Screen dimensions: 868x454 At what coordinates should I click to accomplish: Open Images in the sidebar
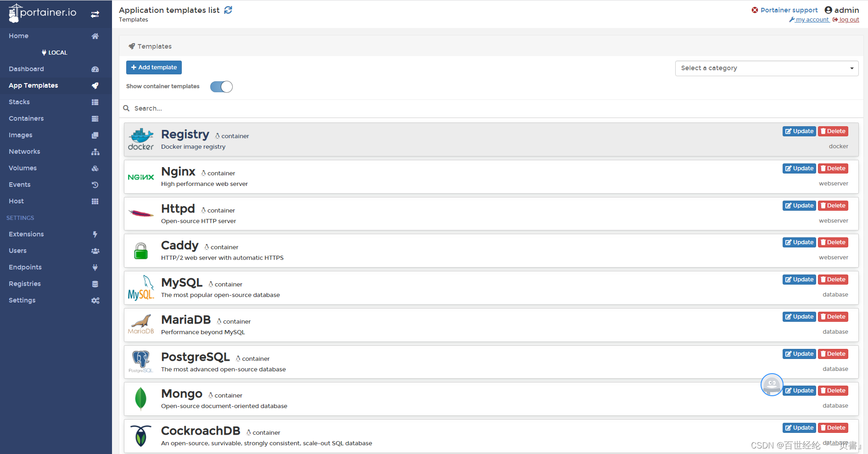21,135
